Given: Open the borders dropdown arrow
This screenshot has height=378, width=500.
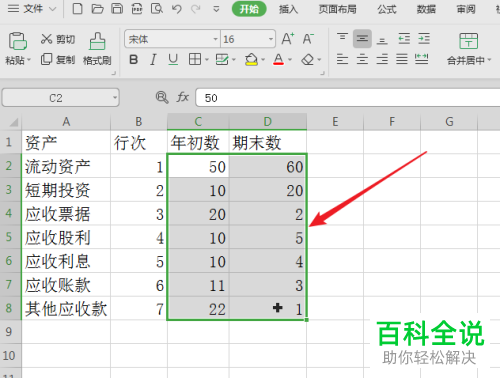Looking at the screenshot, I should coord(207,60).
